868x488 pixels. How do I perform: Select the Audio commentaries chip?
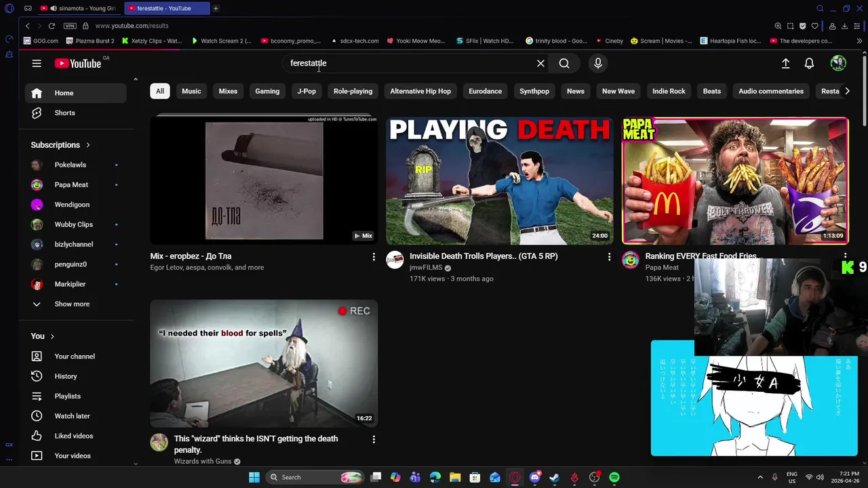pos(771,91)
